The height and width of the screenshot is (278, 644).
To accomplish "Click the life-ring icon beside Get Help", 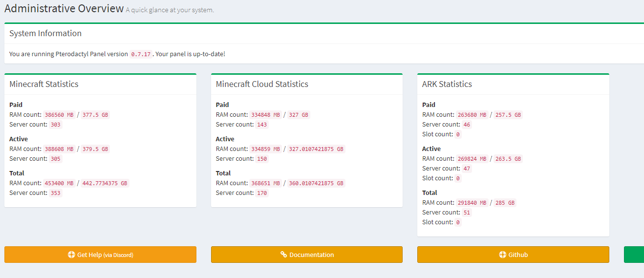I will coord(71,255).
